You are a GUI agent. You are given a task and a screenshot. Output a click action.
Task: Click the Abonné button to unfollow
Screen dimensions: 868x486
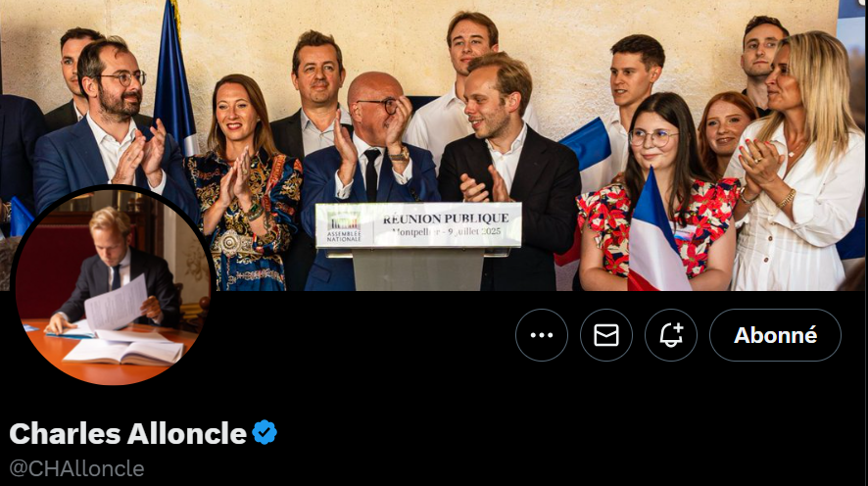[775, 335]
